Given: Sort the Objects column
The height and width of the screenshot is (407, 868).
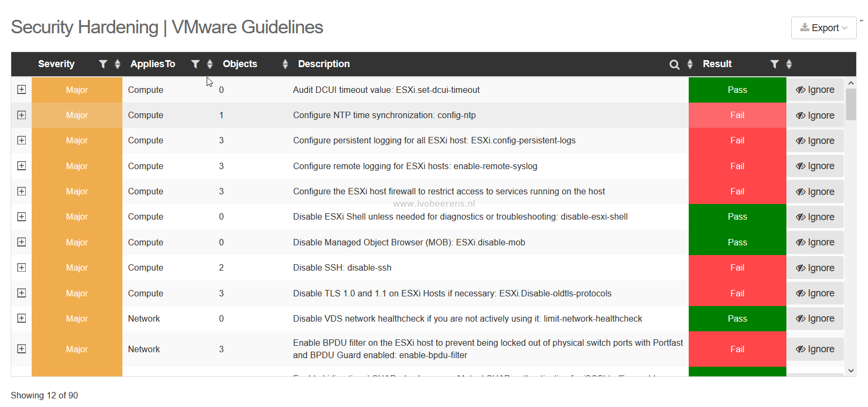Looking at the screenshot, I should pos(285,64).
